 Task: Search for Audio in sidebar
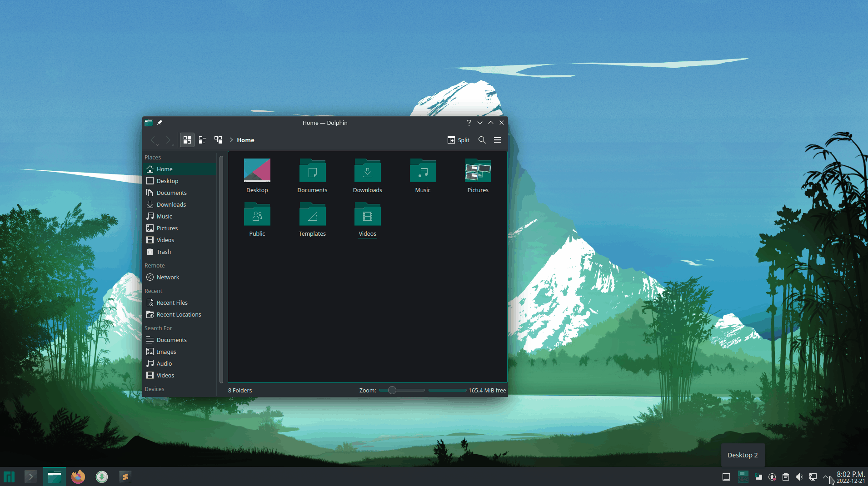click(180, 363)
